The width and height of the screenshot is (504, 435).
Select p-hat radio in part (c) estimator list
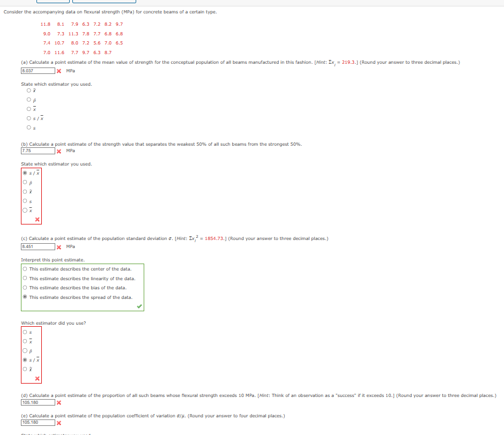tap(25, 350)
